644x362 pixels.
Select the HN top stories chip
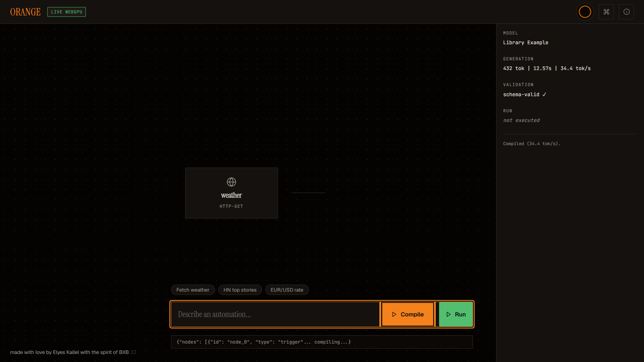[x=240, y=290]
